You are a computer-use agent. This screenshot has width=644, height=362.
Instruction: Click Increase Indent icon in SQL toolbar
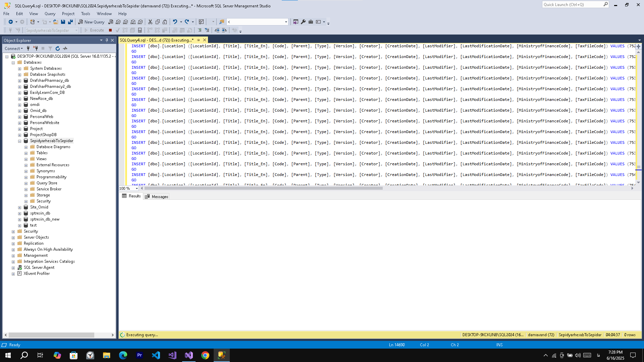click(224, 30)
